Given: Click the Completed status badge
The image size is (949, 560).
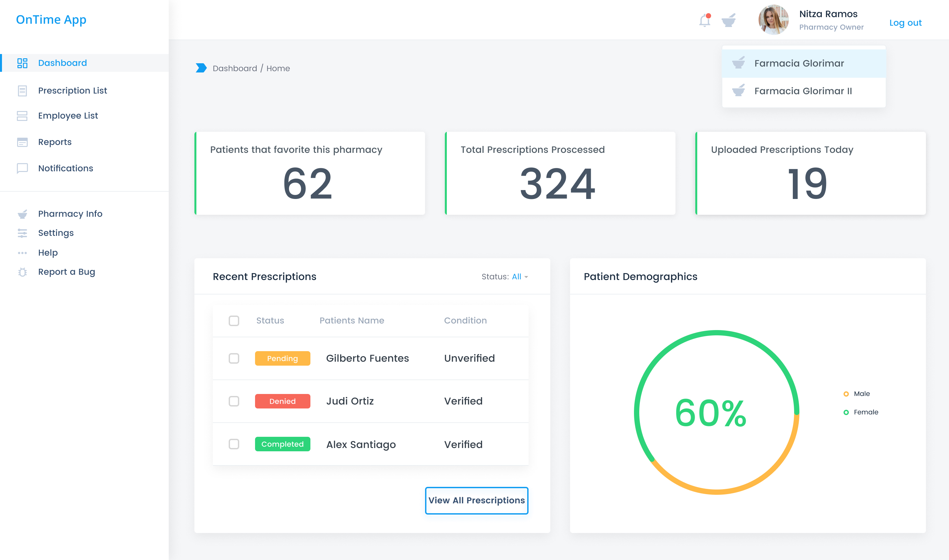Looking at the screenshot, I should pyautogui.click(x=282, y=444).
